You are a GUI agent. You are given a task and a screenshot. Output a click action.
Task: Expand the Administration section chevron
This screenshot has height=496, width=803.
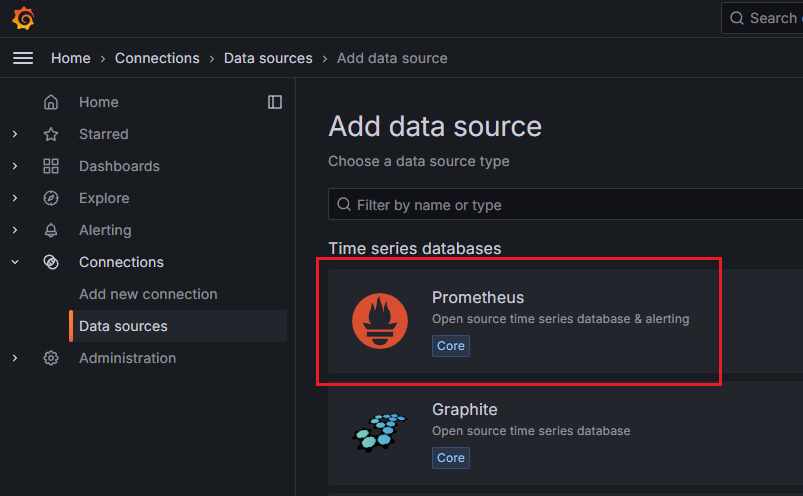click(15, 358)
